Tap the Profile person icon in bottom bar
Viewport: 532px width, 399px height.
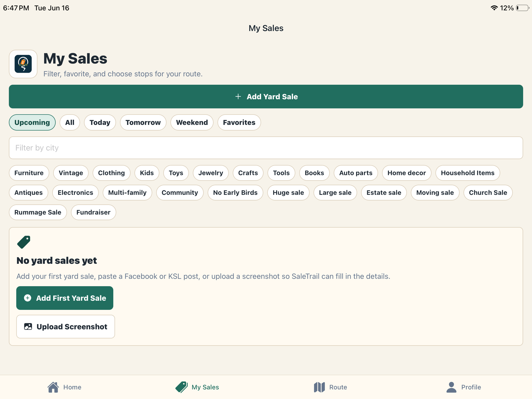(451, 387)
